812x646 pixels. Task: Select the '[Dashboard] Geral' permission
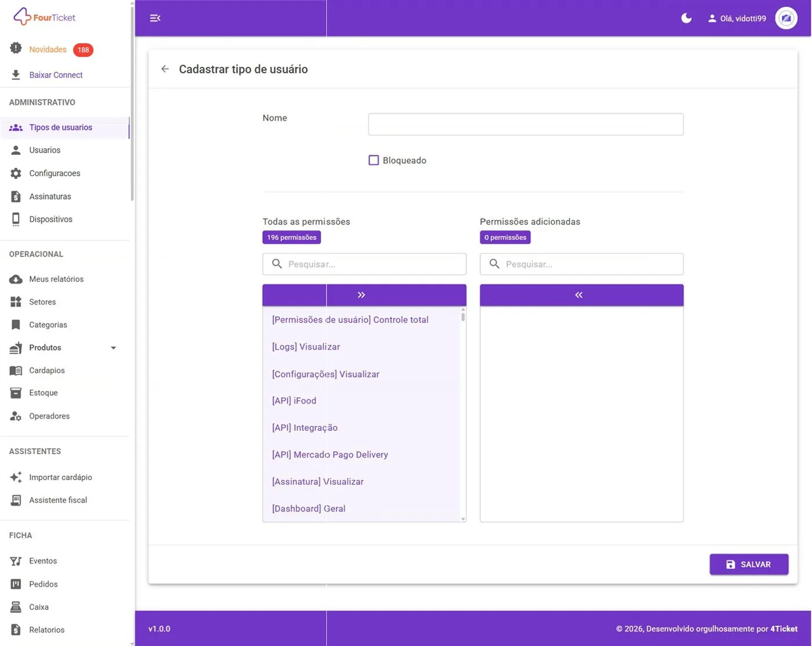[309, 509]
